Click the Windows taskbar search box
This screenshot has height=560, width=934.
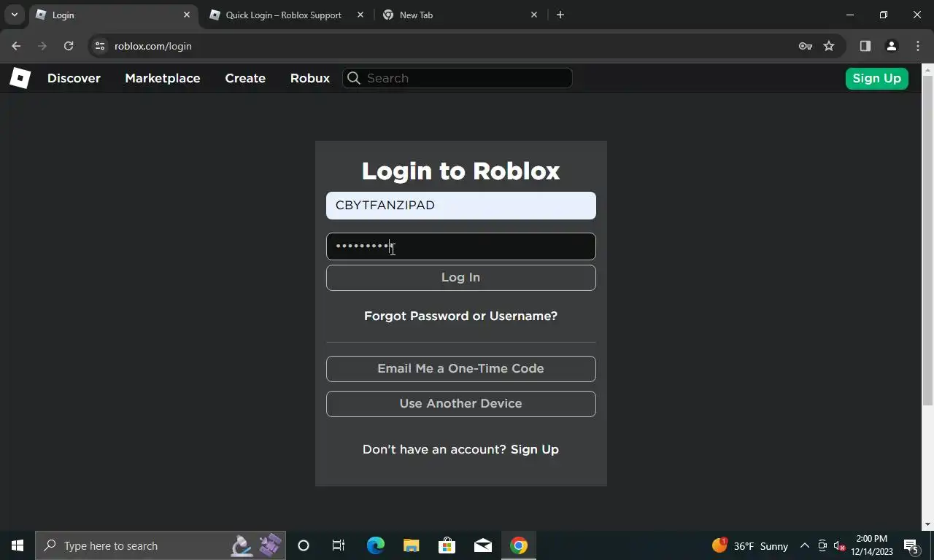coord(161,545)
